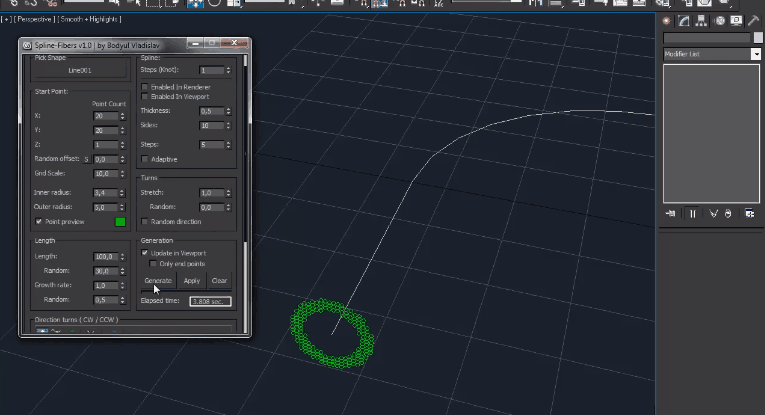Open the Modify command panel tab

pyautogui.click(x=685, y=20)
